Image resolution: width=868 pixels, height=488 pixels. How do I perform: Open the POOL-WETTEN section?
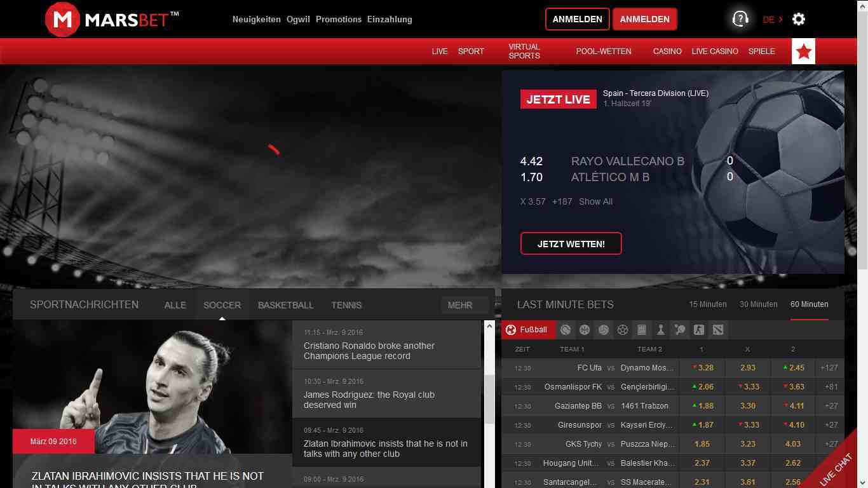[x=604, y=51]
